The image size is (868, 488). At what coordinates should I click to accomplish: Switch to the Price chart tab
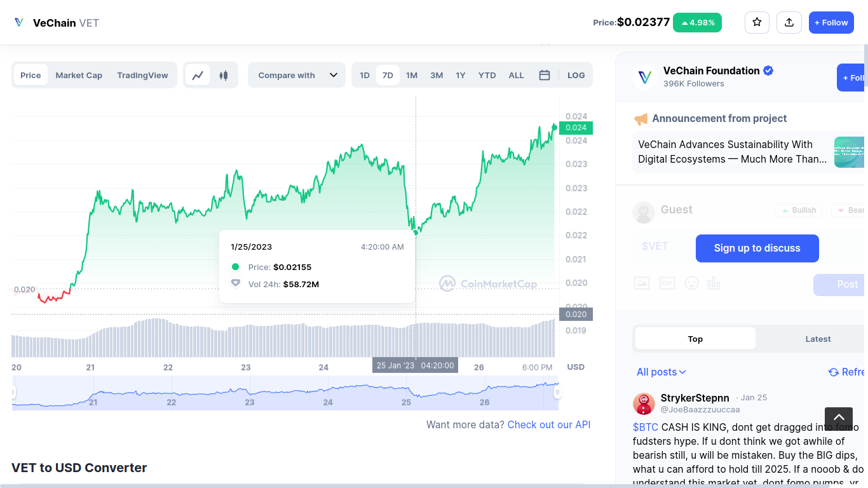(31, 75)
